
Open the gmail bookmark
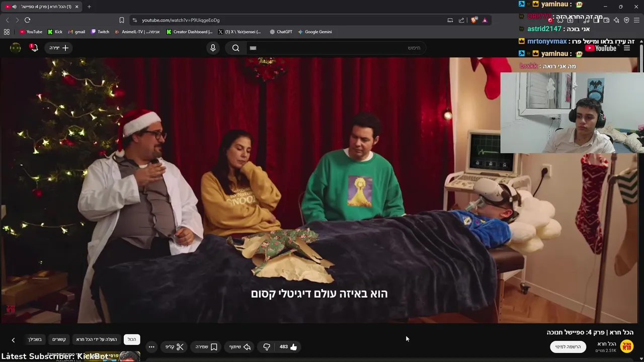[x=76, y=32]
